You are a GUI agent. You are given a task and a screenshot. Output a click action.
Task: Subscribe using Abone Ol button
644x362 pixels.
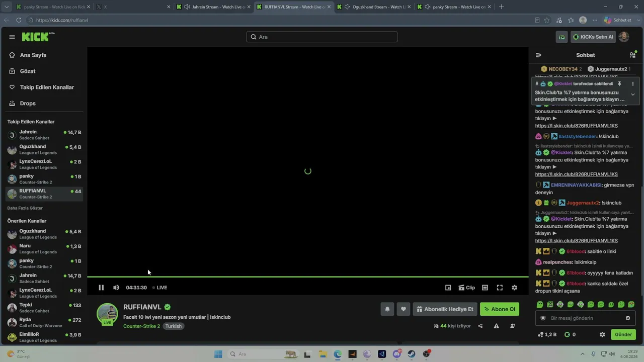click(x=499, y=309)
